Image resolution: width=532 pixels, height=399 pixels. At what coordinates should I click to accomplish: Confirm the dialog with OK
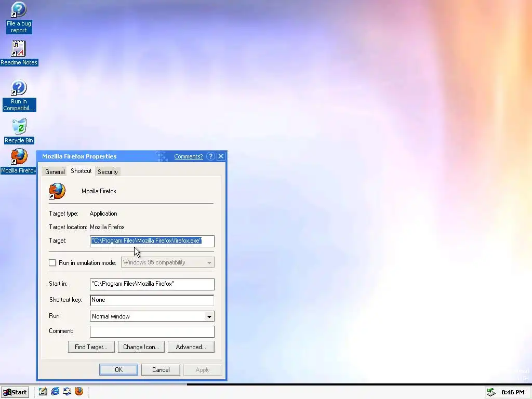119,369
